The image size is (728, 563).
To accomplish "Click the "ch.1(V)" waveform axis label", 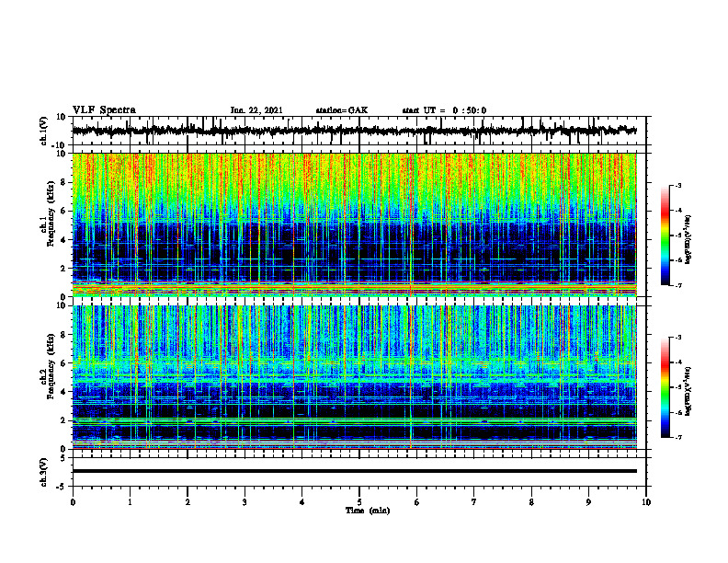I will pos(44,131).
